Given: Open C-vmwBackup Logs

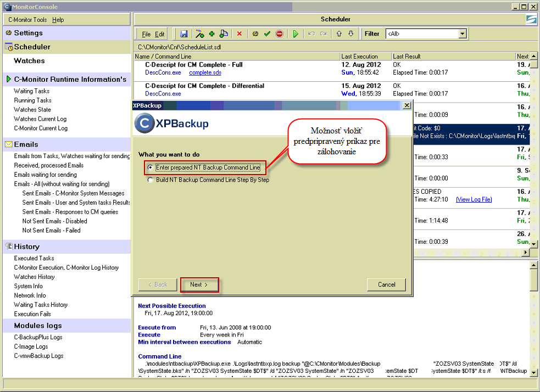Looking at the screenshot, I should click(38, 356).
